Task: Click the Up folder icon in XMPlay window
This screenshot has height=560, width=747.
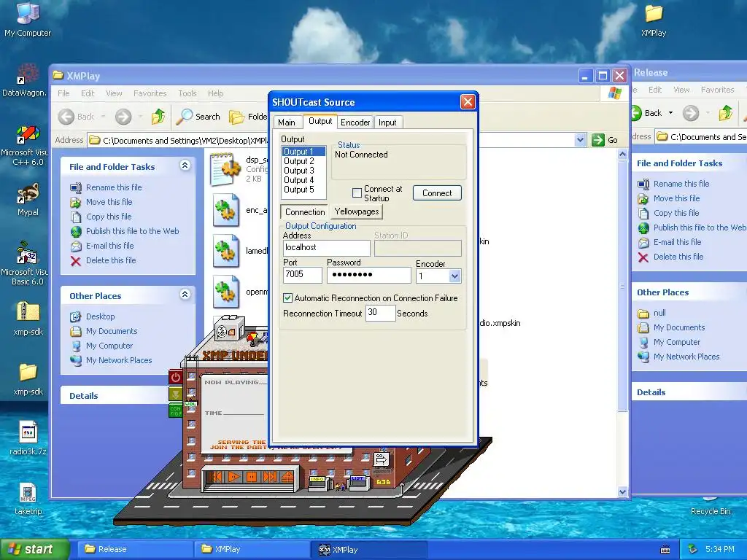Action: 158,116
